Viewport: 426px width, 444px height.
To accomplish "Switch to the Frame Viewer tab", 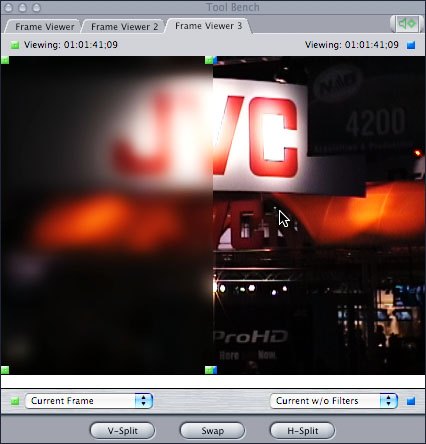I will (x=44, y=27).
